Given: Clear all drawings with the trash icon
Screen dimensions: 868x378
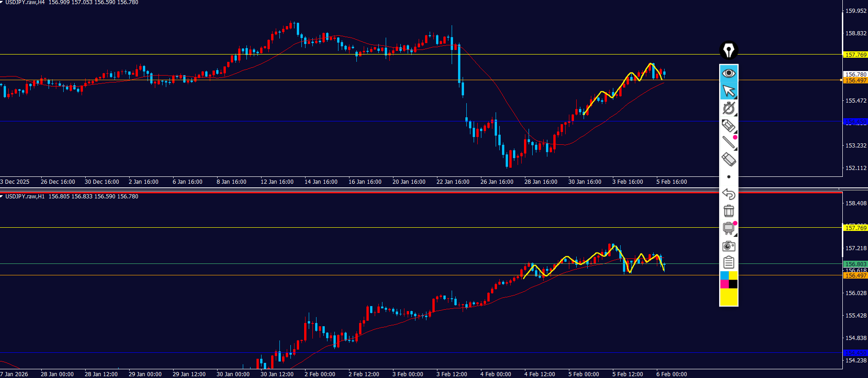Looking at the screenshot, I should [x=728, y=211].
